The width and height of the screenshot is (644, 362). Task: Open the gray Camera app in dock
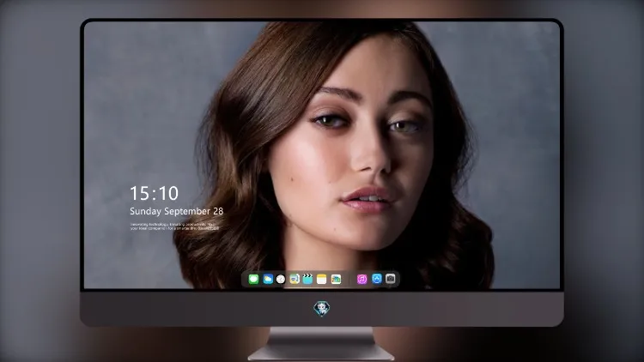pos(391,279)
